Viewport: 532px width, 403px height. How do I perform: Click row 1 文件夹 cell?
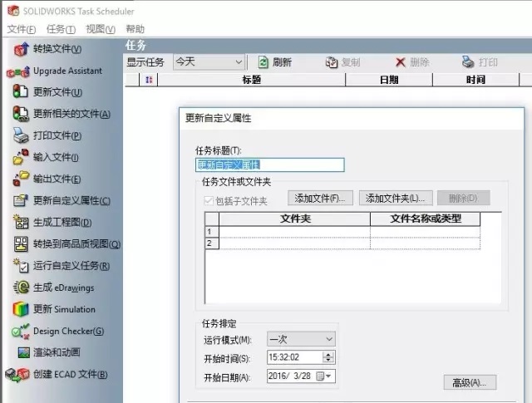(x=295, y=232)
